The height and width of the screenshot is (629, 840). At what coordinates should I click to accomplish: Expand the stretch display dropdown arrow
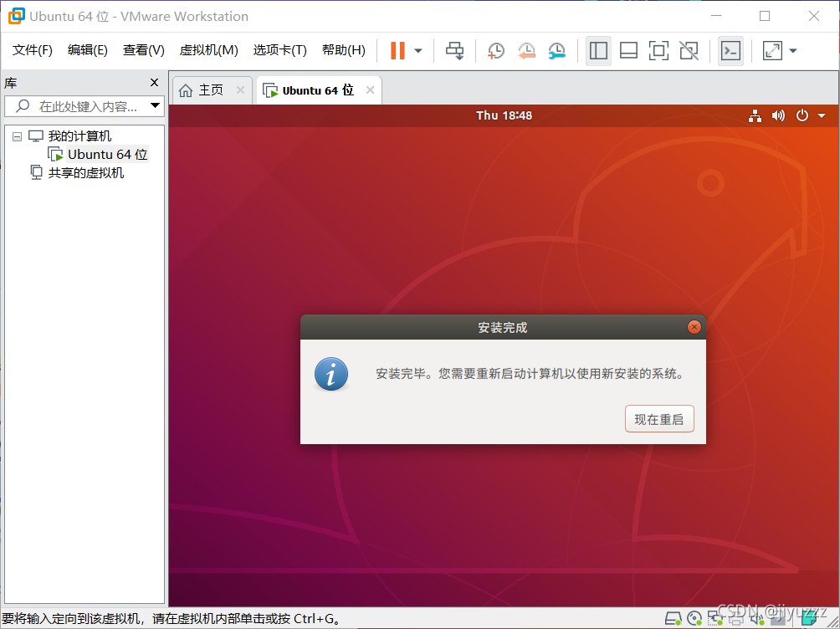793,51
